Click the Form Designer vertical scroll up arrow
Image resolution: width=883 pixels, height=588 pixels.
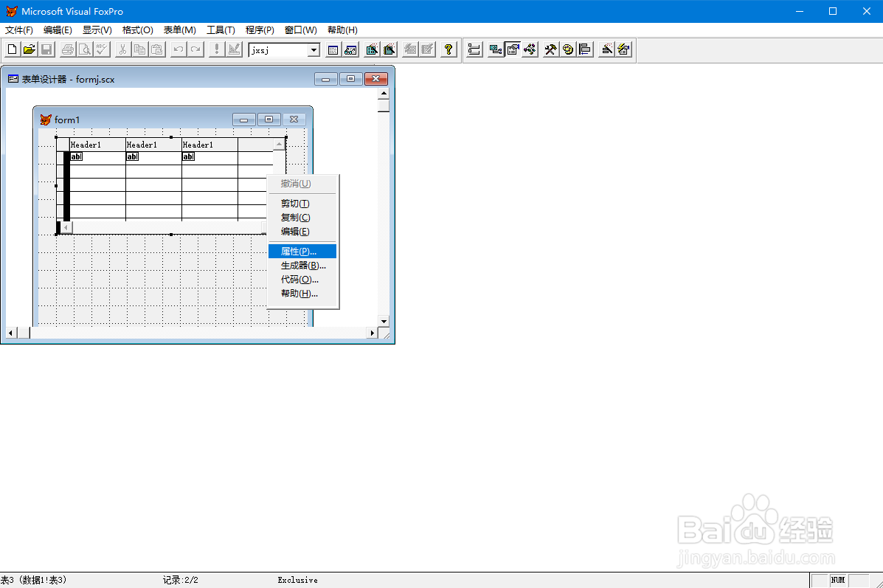[x=384, y=94]
